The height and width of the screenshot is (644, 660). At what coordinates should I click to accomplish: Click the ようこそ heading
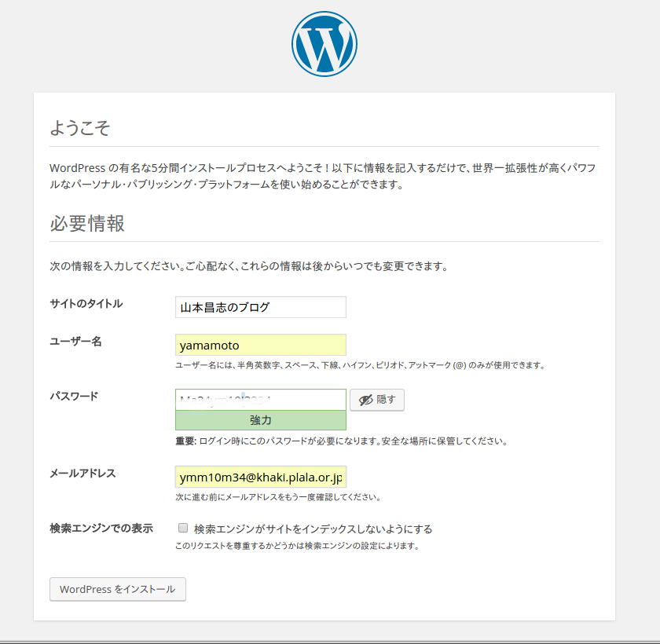(80, 127)
